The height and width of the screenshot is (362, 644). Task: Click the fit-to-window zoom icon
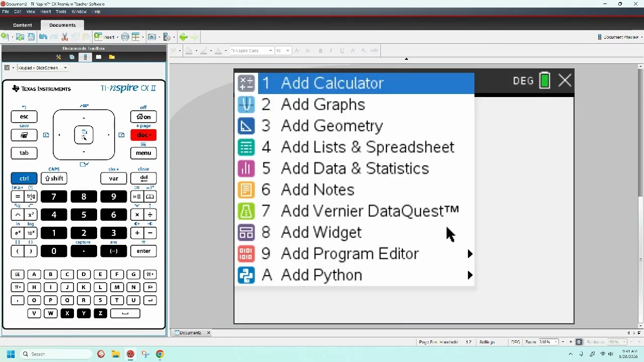(579, 342)
